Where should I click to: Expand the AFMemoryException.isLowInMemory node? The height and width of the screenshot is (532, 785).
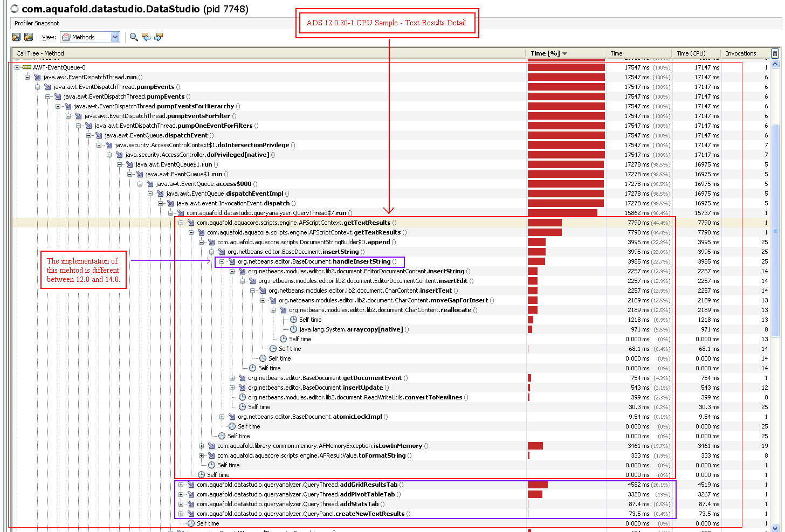tap(201, 446)
